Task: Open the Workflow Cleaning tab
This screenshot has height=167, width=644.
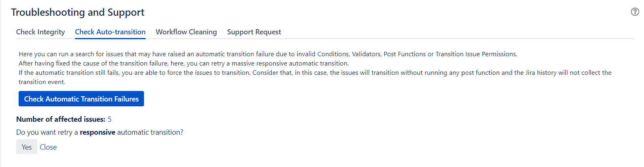Action: click(186, 32)
